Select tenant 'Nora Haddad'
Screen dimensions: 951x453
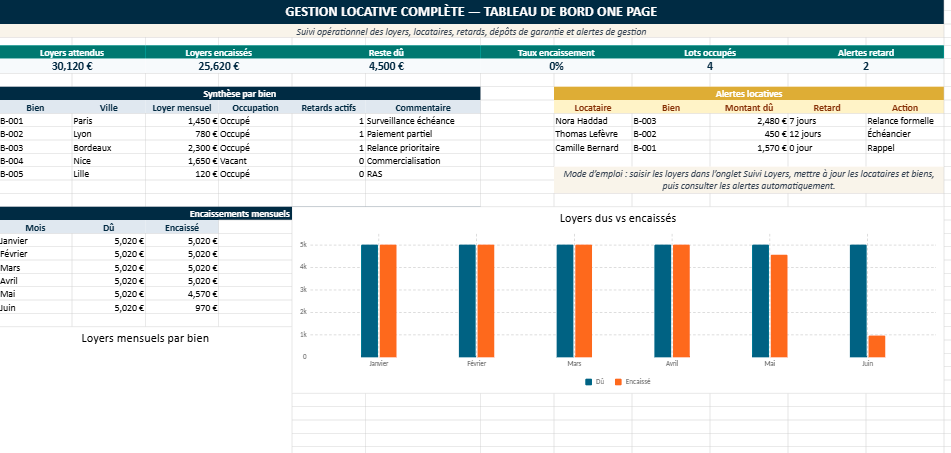coord(593,121)
